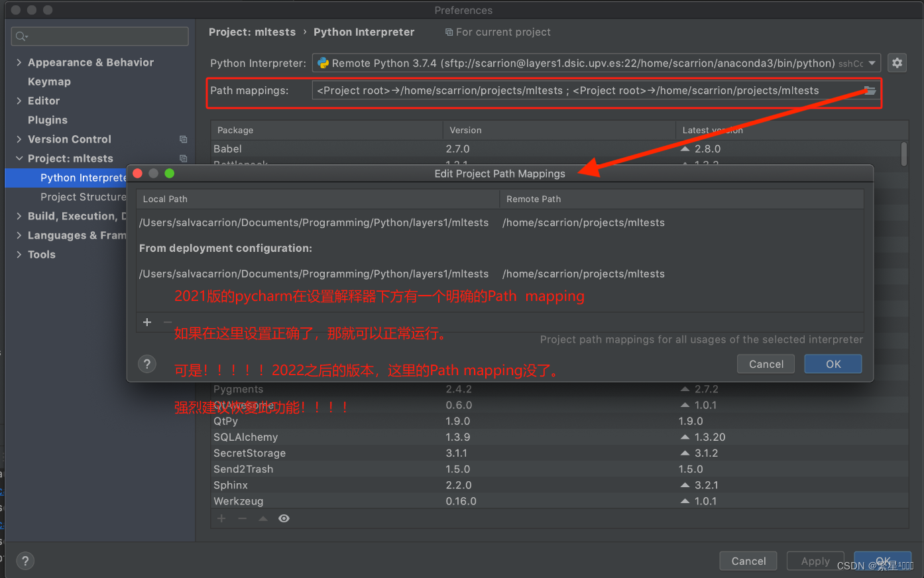
Task: Select the Send2Trash package row
Action: 559,469
